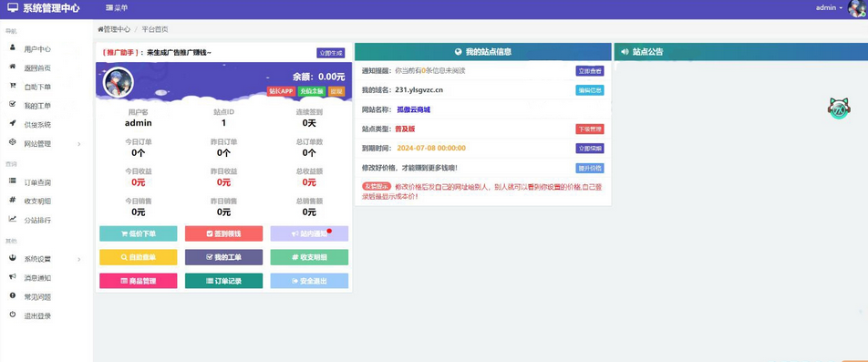Click the globe icon in 我的站点信息 header
The width and height of the screenshot is (868, 362).
click(x=459, y=51)
